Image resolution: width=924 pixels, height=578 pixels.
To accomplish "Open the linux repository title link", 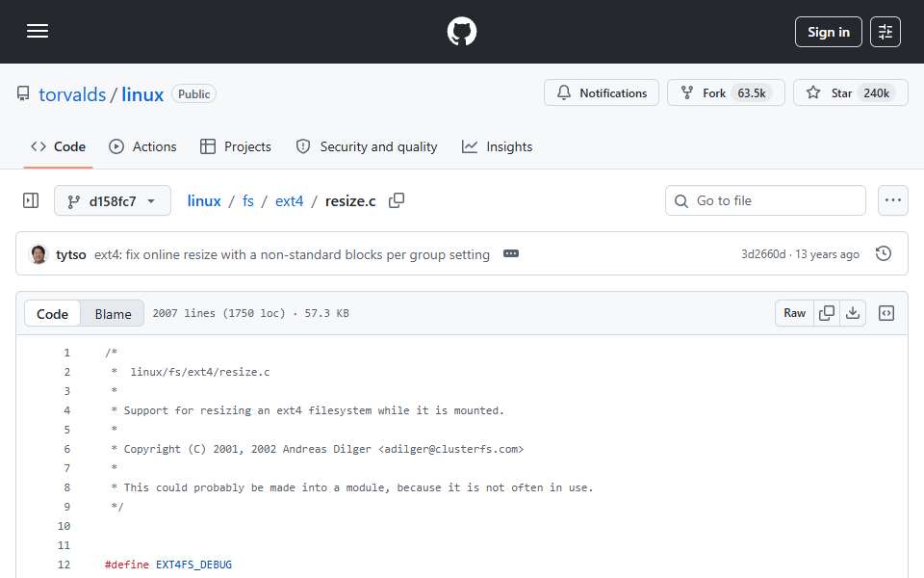I will click(142, 94).
